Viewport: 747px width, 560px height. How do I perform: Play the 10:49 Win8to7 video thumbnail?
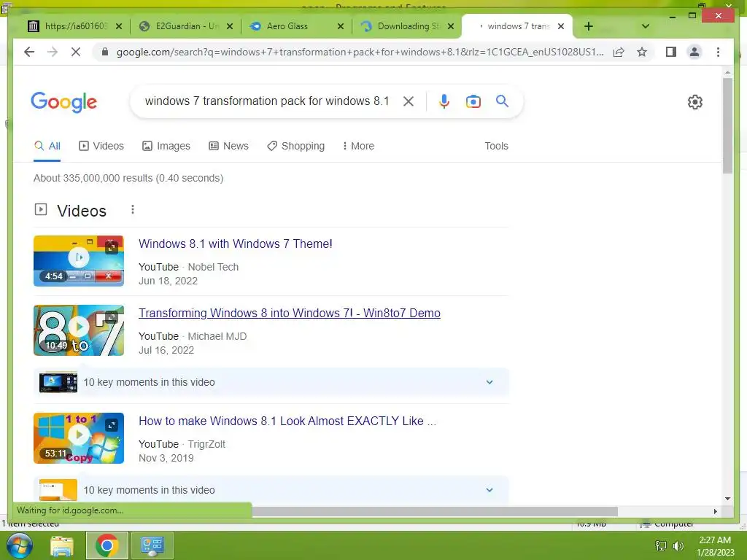[x=79, y=330]
